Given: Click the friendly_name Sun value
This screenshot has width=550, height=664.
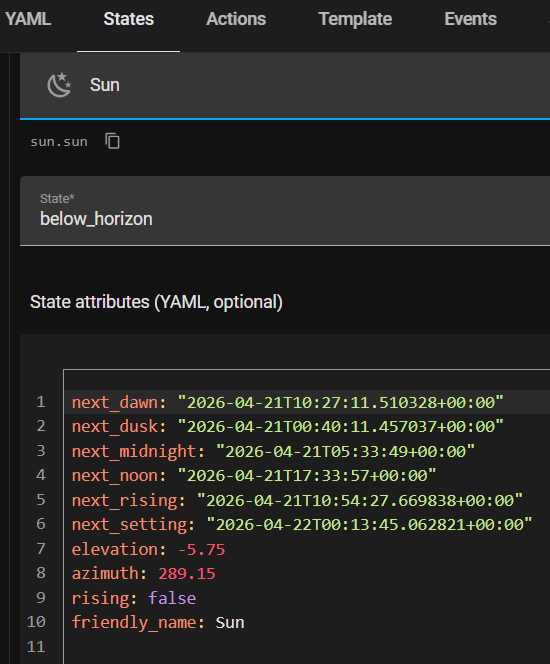Looking at the screenshot, I should 230,622.
